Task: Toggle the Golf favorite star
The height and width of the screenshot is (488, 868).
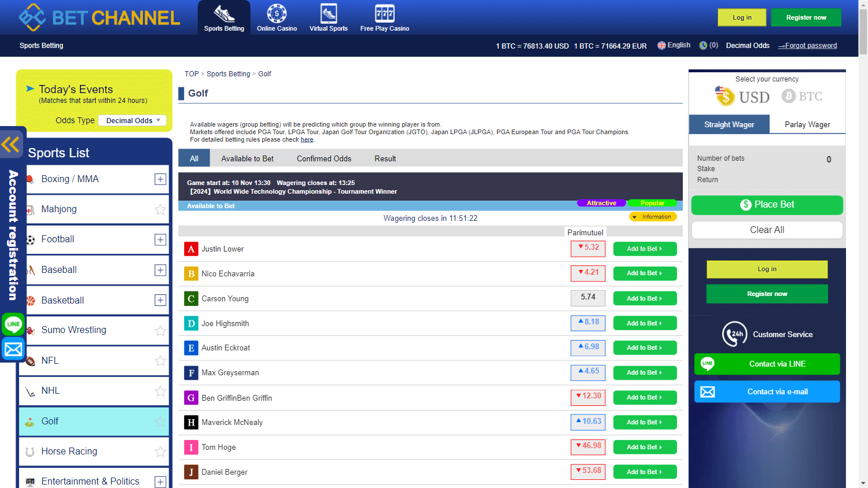Action: tap(160, 422)
